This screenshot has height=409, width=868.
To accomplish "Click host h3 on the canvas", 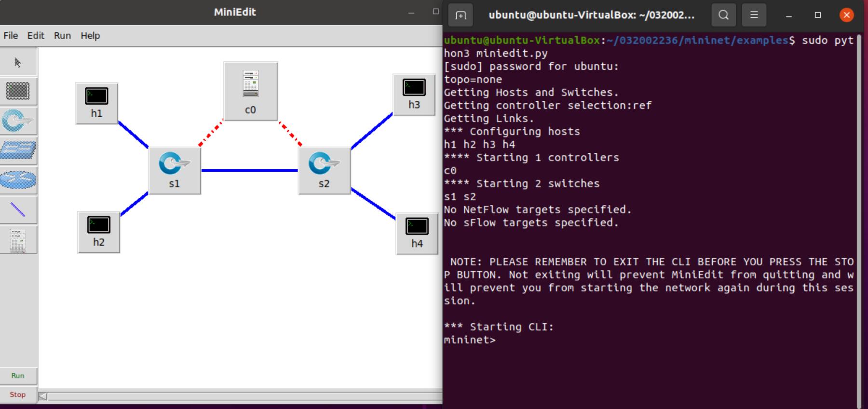I will [414, 95].
